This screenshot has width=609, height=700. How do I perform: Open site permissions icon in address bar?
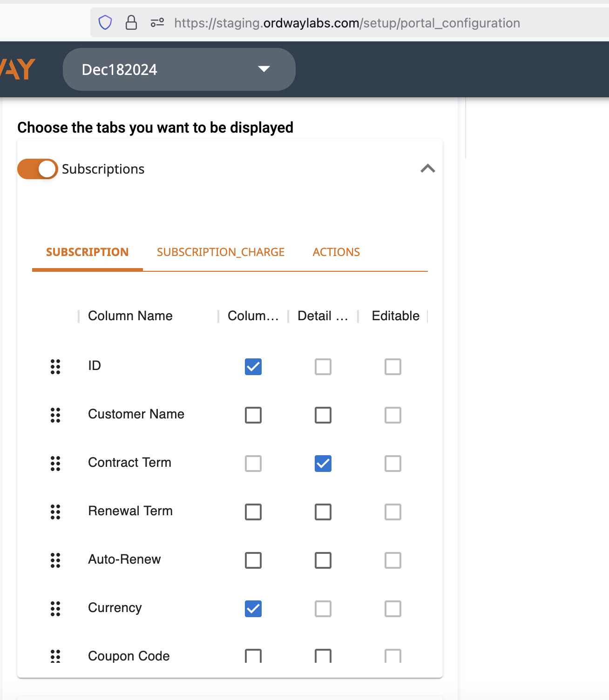tap(157, 22)
